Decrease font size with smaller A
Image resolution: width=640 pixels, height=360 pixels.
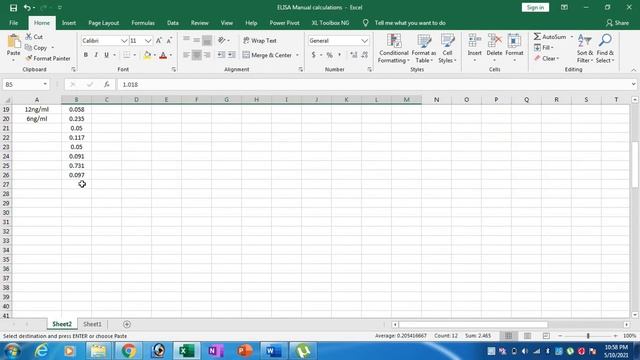[169, 40]
